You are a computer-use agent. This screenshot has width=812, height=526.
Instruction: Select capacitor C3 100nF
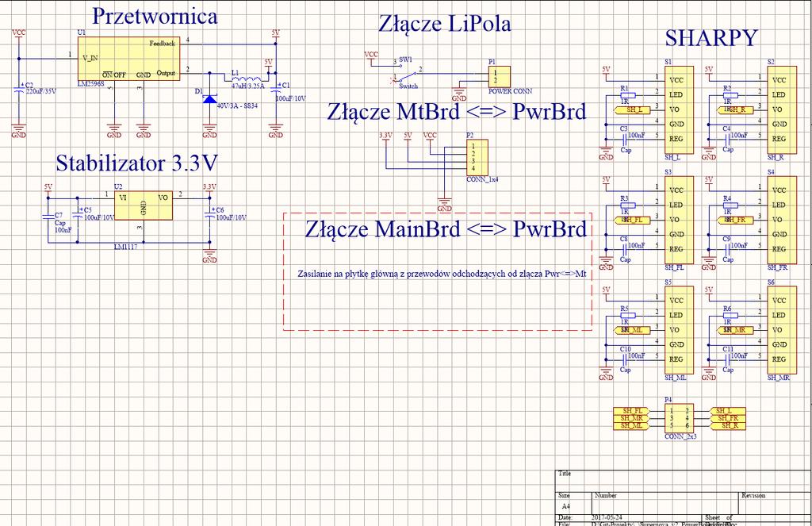click(x=625, y=139)
